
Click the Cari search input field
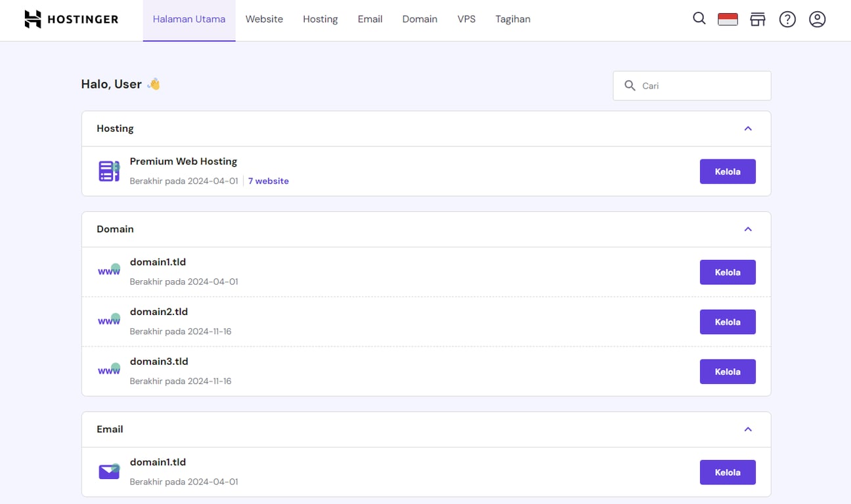click(x=691, y=85)
